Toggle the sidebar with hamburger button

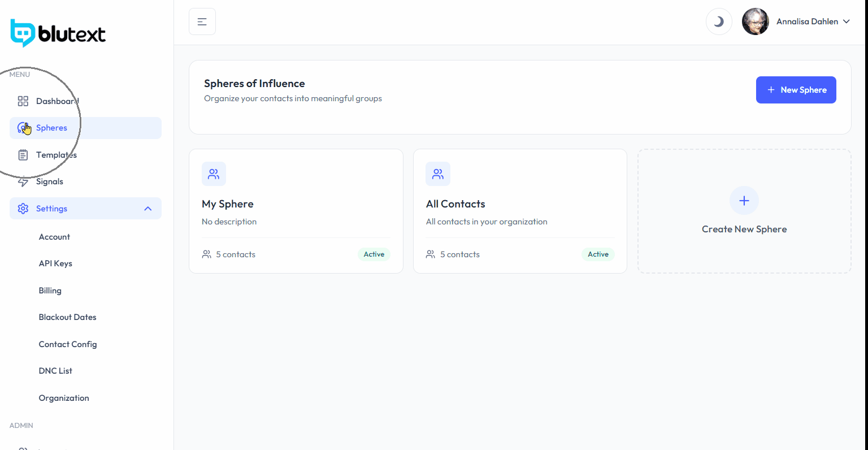[x=202, y=22]
